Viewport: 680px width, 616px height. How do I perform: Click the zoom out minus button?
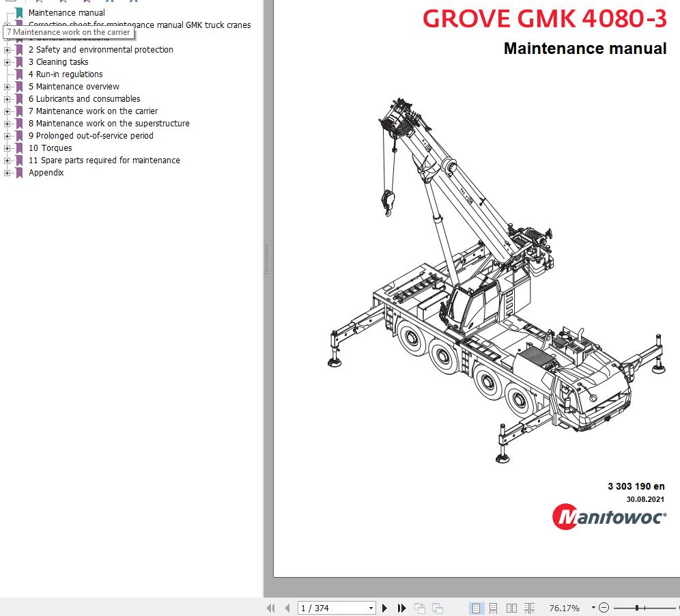click(604, 608)
